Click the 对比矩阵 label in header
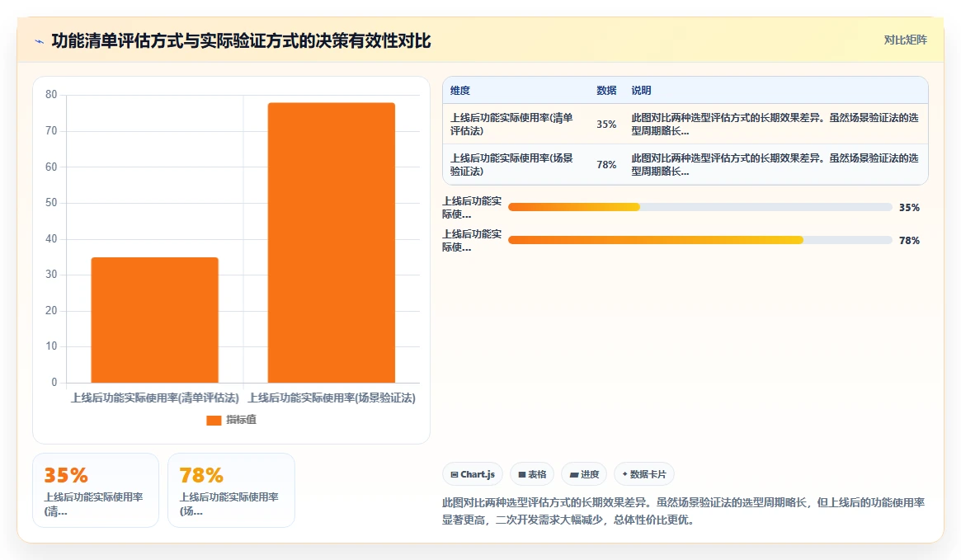The image size is (961, 560). tap(905, 40)
